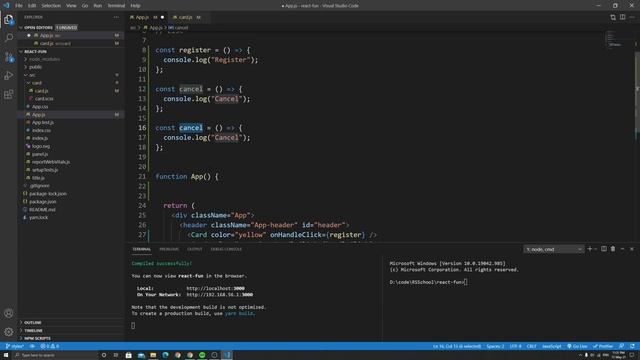Open the File menu
640x360 pixels.
tap(19, 6)
